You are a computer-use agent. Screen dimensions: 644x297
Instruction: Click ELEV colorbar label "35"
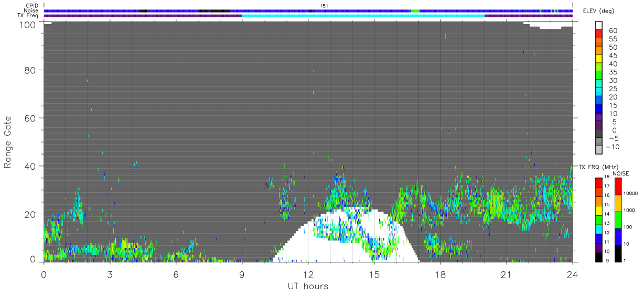[x=613, y=72]
